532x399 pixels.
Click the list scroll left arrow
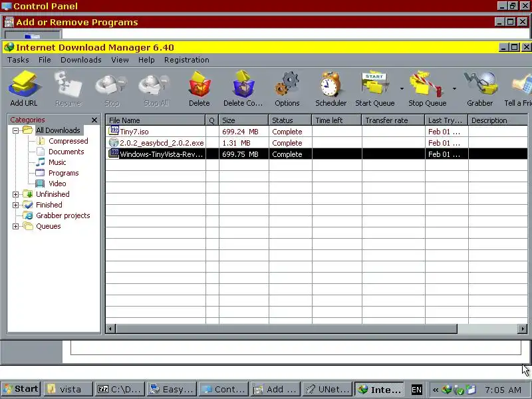(110, 329)
